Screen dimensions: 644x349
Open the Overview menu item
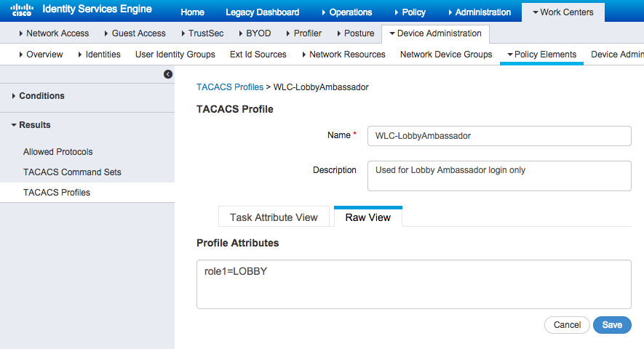tap(41, 55)
